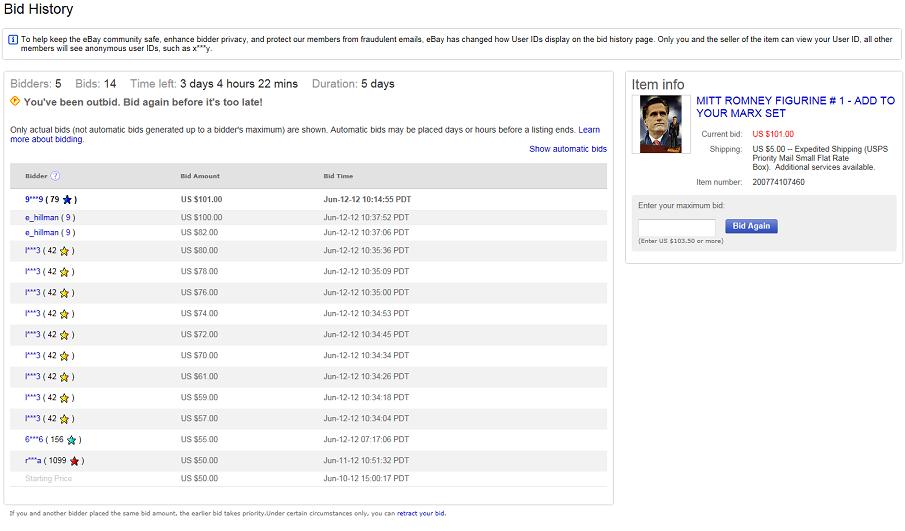The height and width of the screenshot is (531, 905).
Task: Select the bid time Jun-11-12 10:51:32 PDT
Action: pyautogui.click(x=366, y=461)
